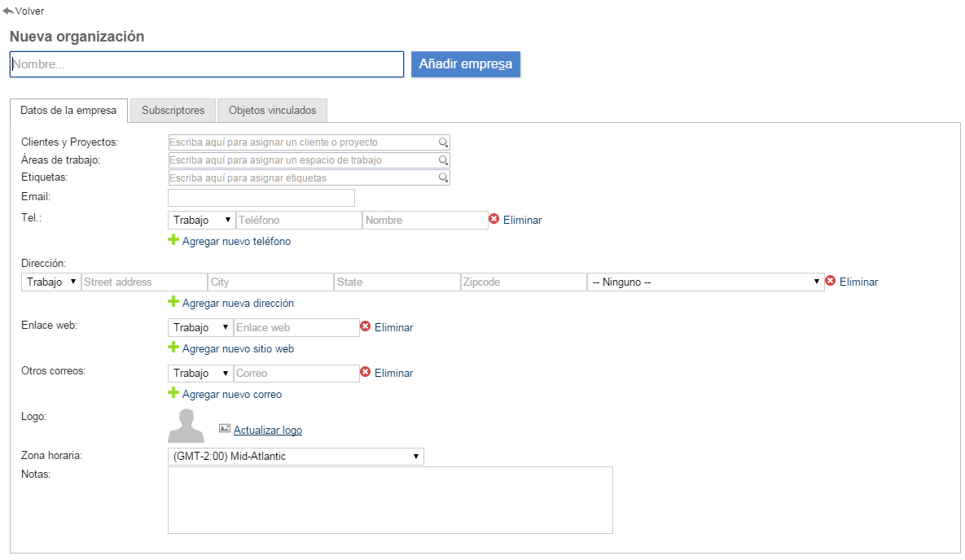Click the red delete icon beside the phone row
This screenshot has width=965, height=560.
pos(493,219)
